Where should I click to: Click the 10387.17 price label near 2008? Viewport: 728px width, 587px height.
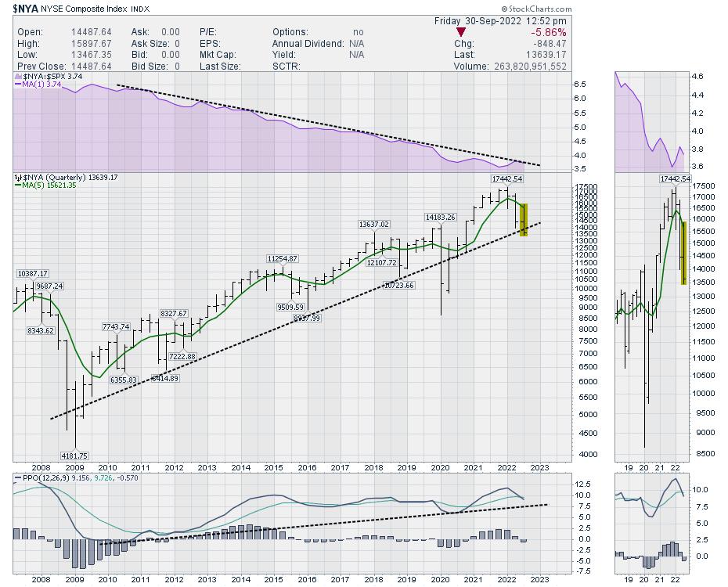32,273
